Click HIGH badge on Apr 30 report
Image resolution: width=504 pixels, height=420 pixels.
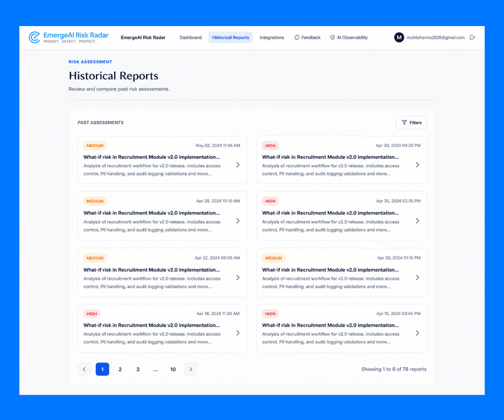270,146
